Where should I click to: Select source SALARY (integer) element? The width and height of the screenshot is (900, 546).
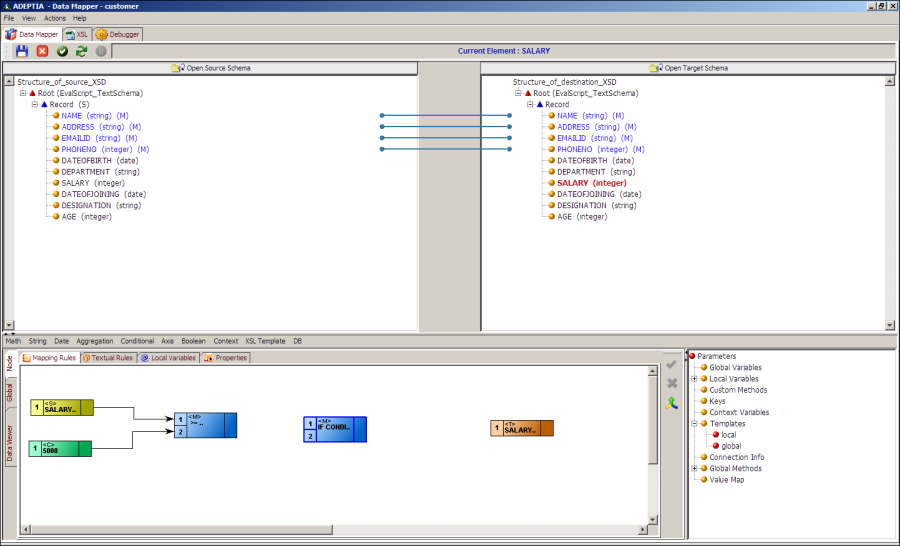pyautogui.click(x=93, y=183)
